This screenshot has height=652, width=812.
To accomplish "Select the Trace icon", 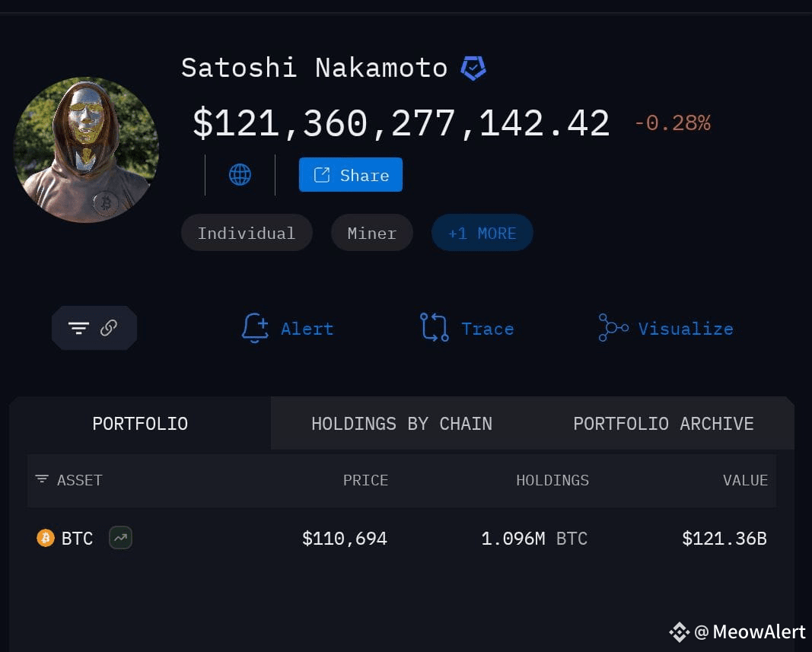I will 434,328.
